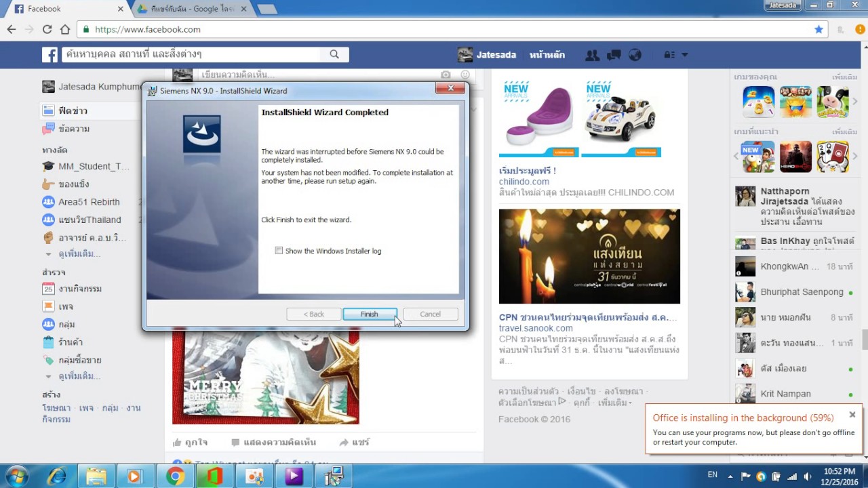Screen dimensions: 868x488
Task: Enable Show the Windows Installer log checkbox
Action: click(x=279, y=251)
